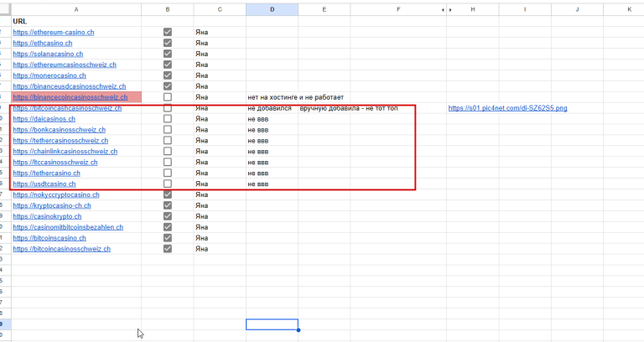Select column K header

624,9
